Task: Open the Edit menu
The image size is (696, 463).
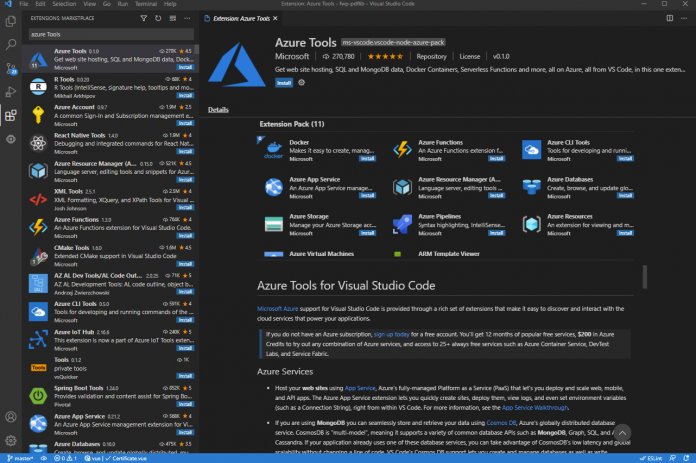Action: click(x=40, y=4)
